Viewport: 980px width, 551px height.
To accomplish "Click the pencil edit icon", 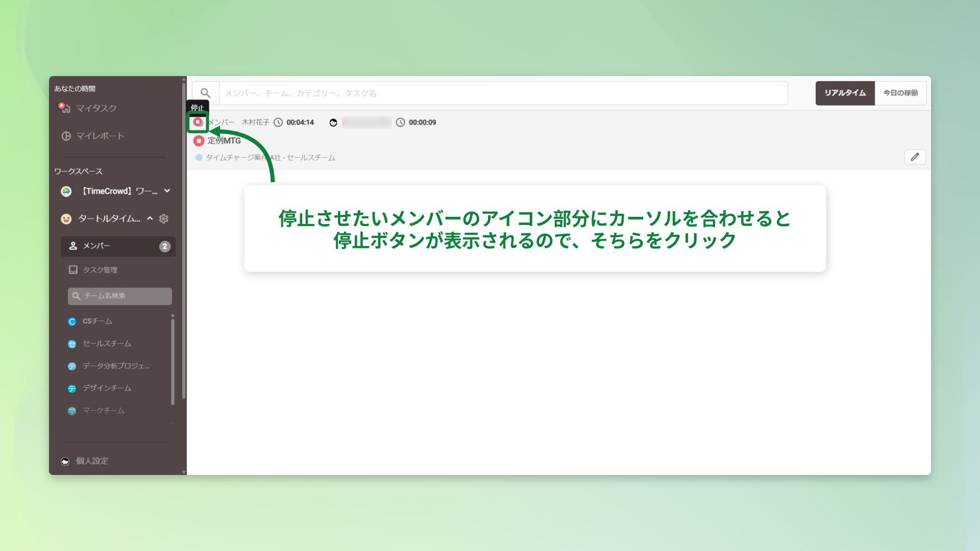I will [915, 157].
